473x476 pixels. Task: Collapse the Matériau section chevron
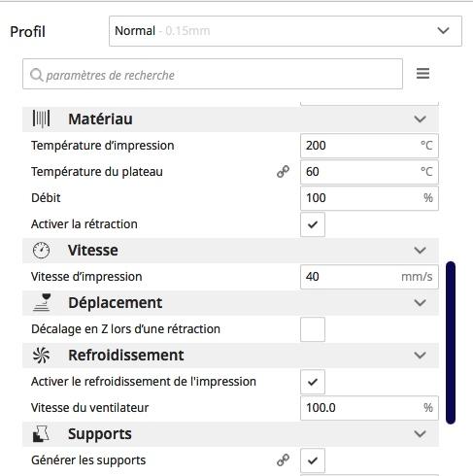pos(420,119)
